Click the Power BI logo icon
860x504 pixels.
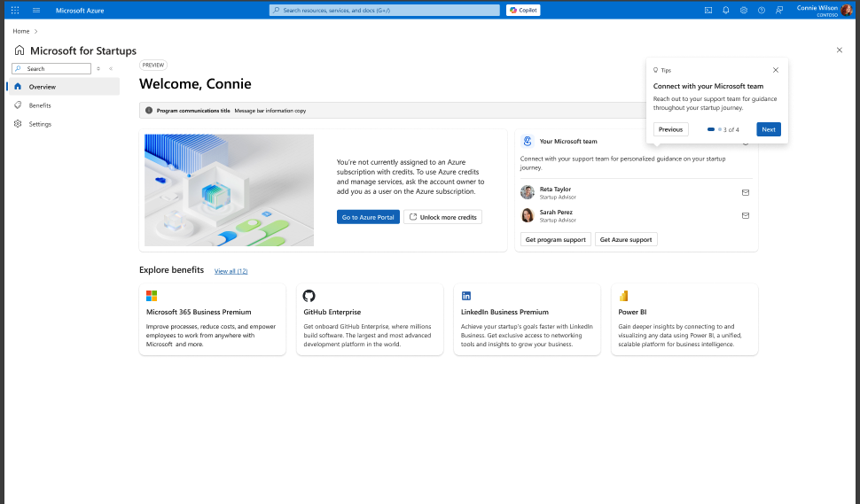pos(623,296)
